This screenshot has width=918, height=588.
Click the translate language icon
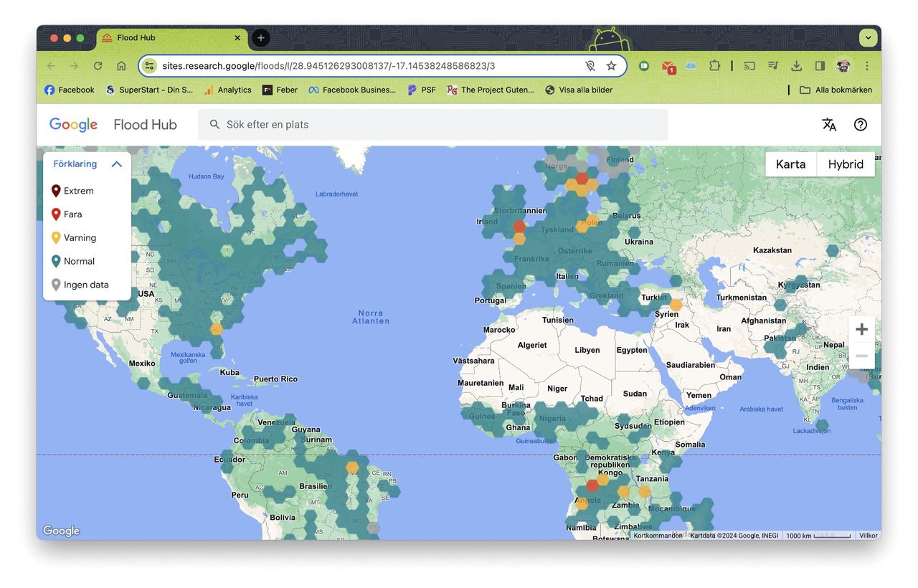coord(829,125)
